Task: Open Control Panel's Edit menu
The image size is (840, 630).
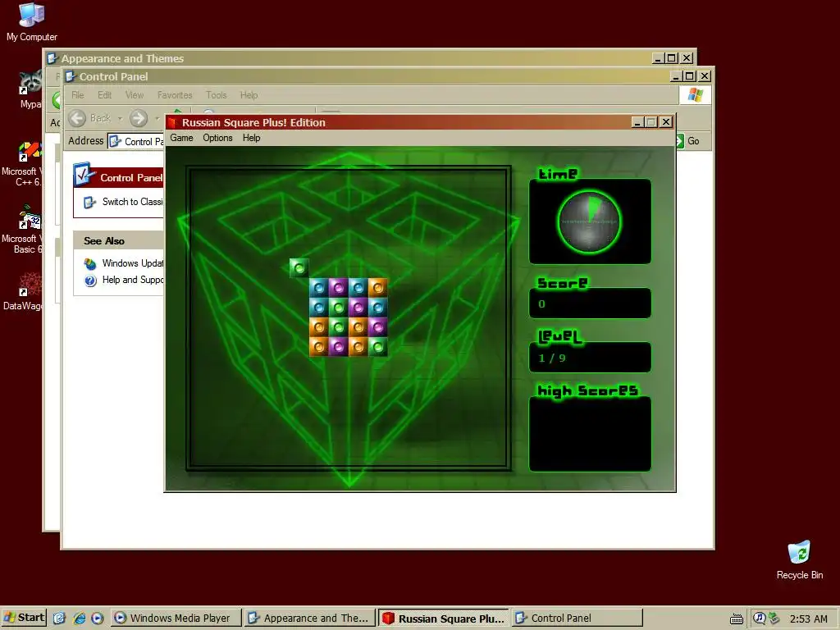Action: point(104,95)
